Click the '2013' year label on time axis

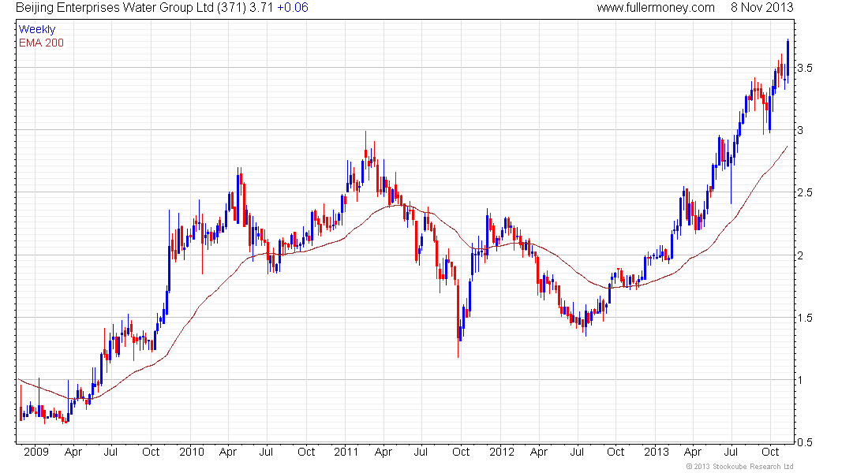657,452
